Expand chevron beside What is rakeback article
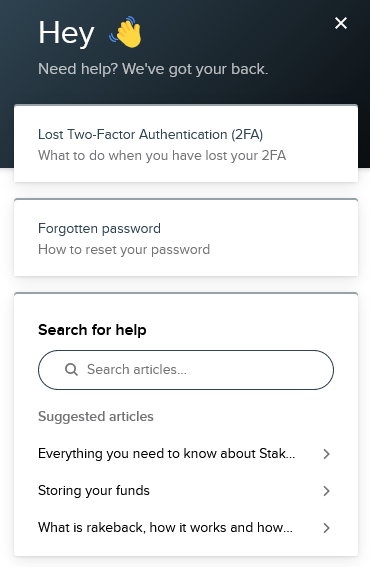The width and height of the screenshot is (370, 567). tap(326, 528)
